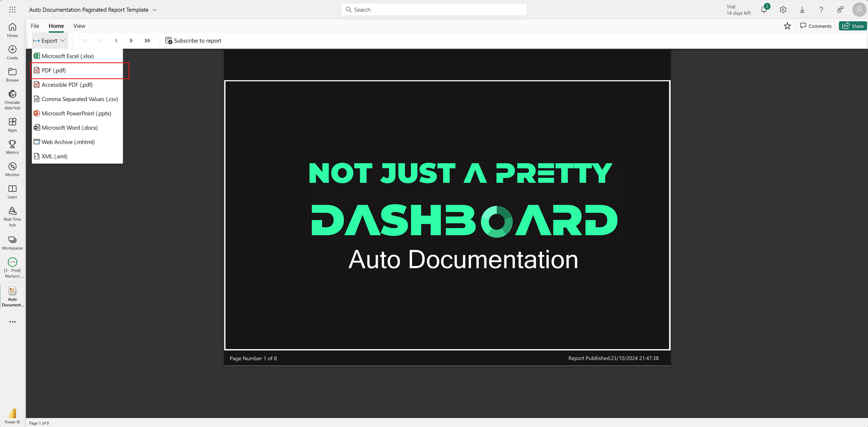Open the View tab
The height and width of the screenshot is (427, 868).
pos(79,26)
